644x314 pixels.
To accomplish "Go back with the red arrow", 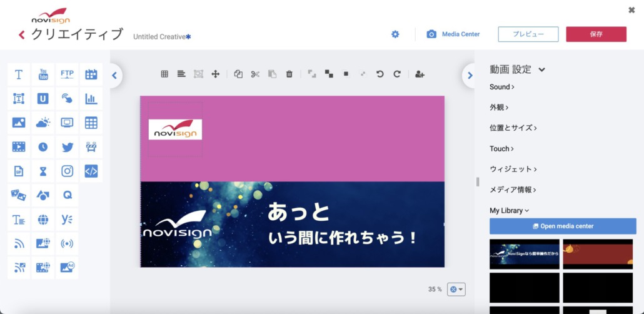I will [22, 35].
